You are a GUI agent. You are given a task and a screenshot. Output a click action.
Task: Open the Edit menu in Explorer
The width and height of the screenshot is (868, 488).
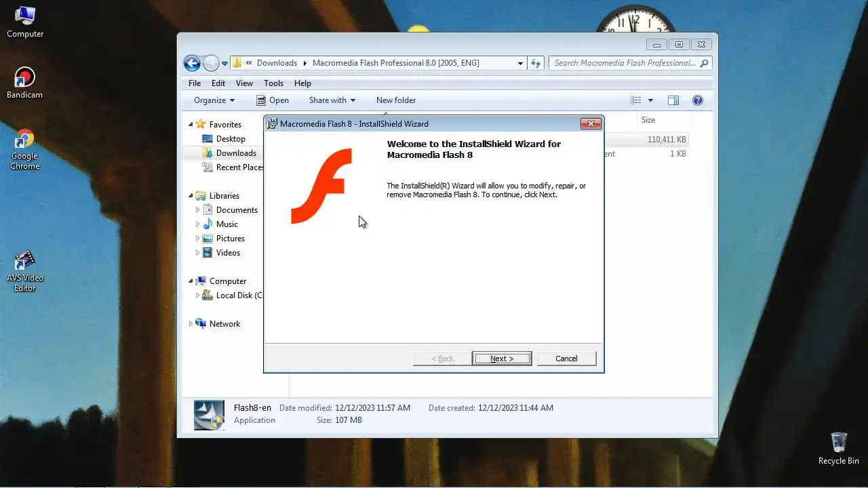(x=218, y=83)
